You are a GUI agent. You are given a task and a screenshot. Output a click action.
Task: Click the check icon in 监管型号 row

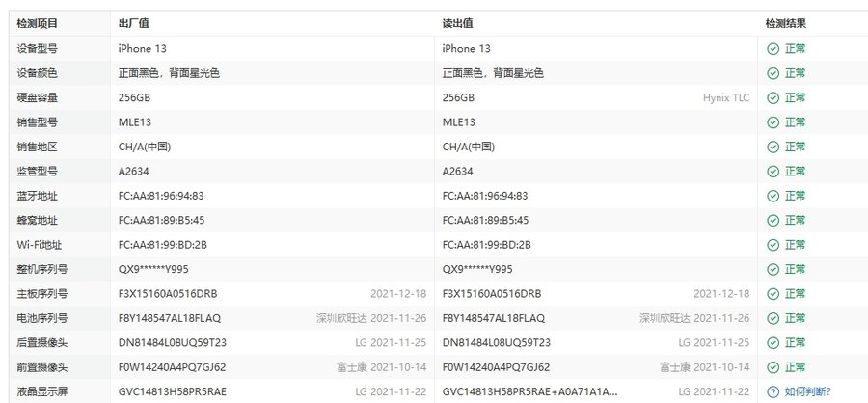pos(773,171)
